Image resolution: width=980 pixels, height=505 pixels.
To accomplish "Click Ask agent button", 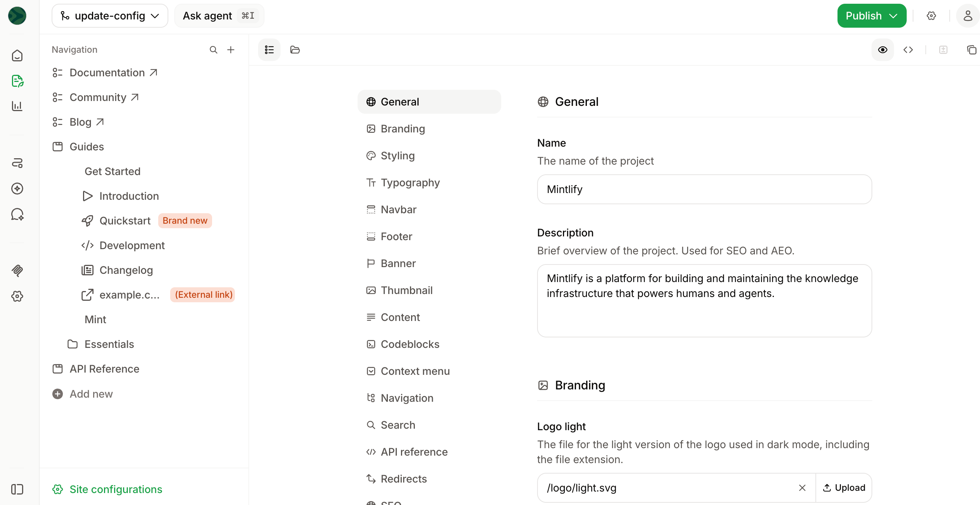I will click(219, 16).
